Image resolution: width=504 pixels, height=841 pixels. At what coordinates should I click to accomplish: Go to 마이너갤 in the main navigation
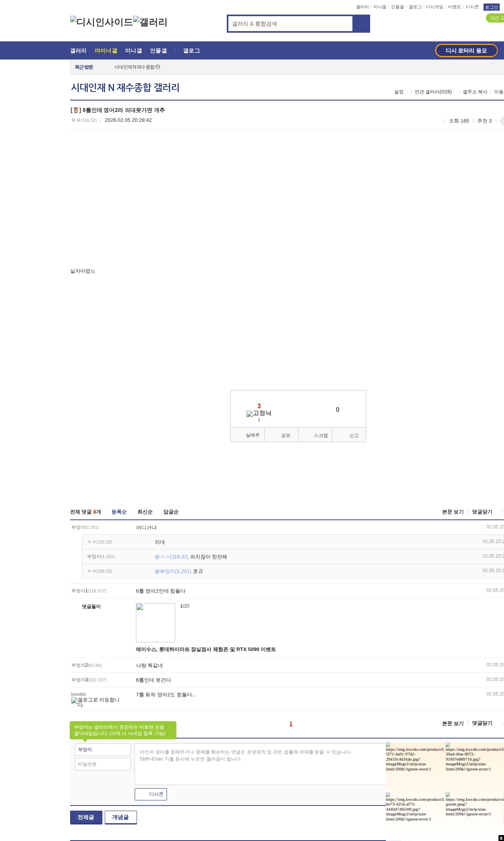point(106,51)
